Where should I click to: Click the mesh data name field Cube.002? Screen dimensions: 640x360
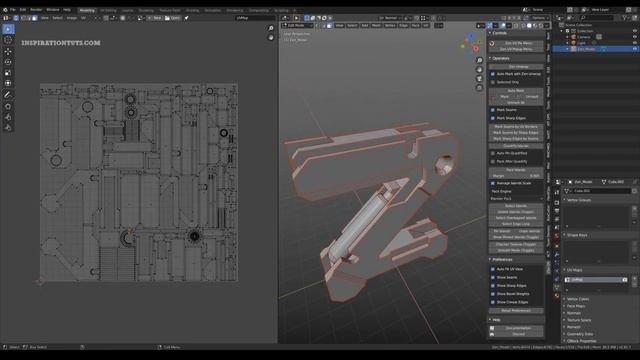click(602, 191)
